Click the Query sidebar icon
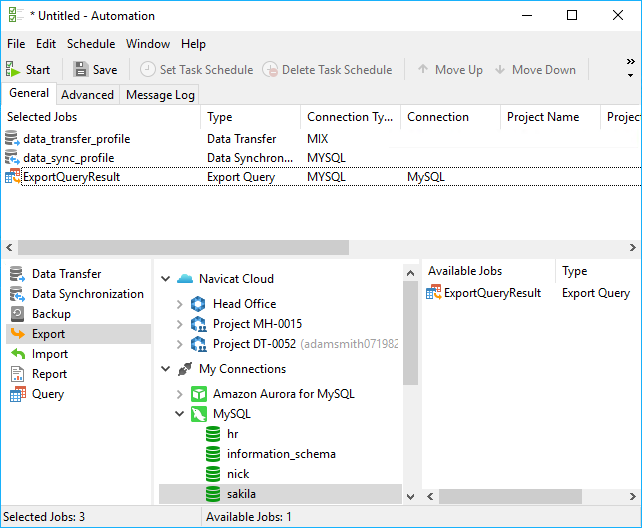642x528 pixels. 18,394
